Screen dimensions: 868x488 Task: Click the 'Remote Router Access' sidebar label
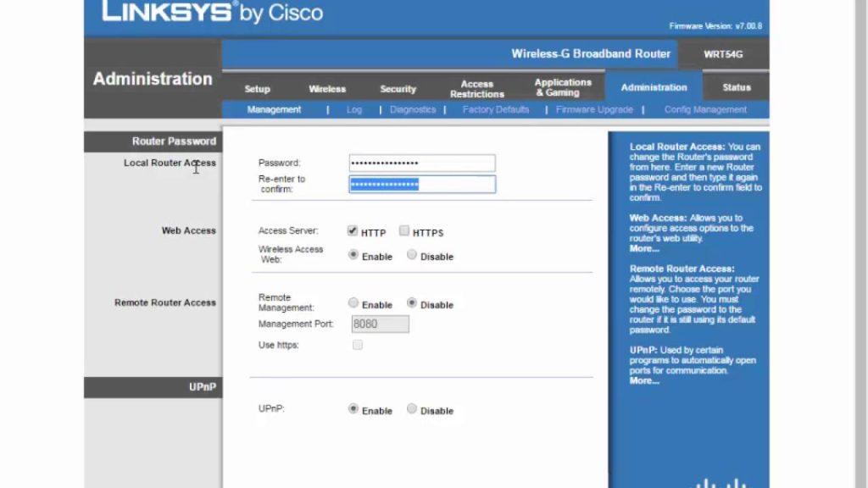pyautogui.click(x=165, y=302)
